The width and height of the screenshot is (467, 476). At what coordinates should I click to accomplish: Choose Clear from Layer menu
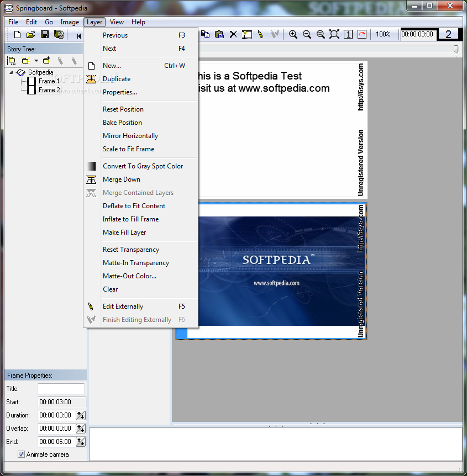(141, 289)
